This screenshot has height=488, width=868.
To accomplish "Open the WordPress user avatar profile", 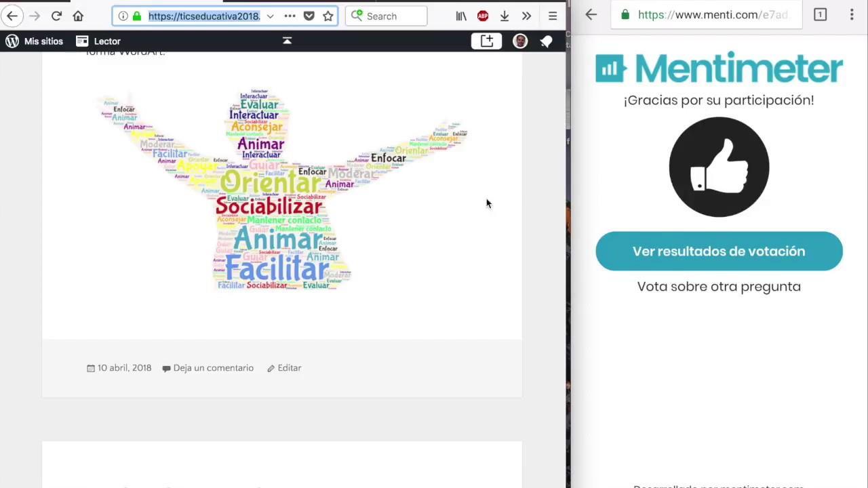I will point(520,41).
